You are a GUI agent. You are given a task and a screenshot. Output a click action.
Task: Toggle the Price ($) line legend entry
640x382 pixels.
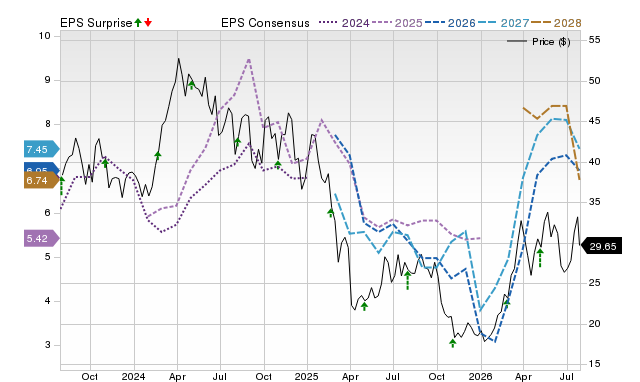pos(539,42)
